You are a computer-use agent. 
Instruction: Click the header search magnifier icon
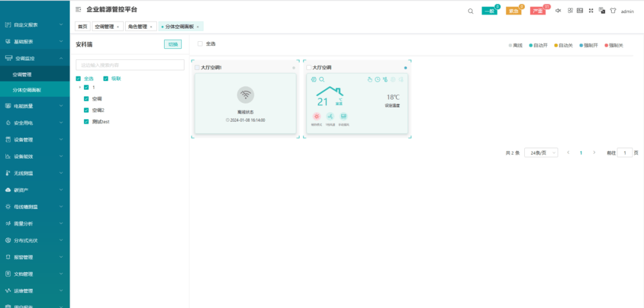(470, 11)
